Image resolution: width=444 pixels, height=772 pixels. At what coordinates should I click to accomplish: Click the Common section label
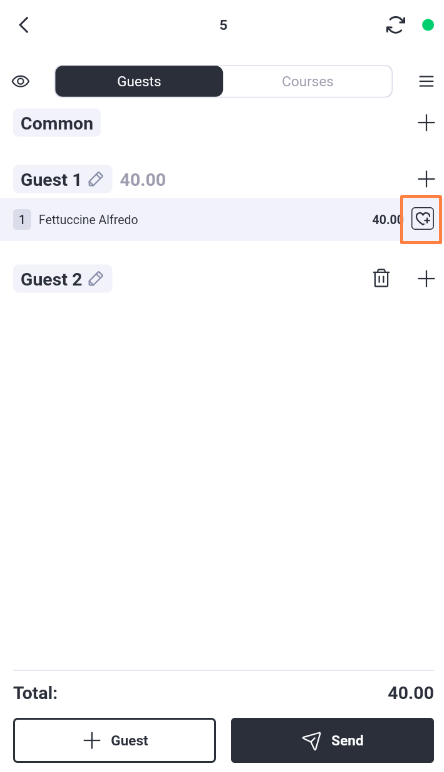click(57, 123)
